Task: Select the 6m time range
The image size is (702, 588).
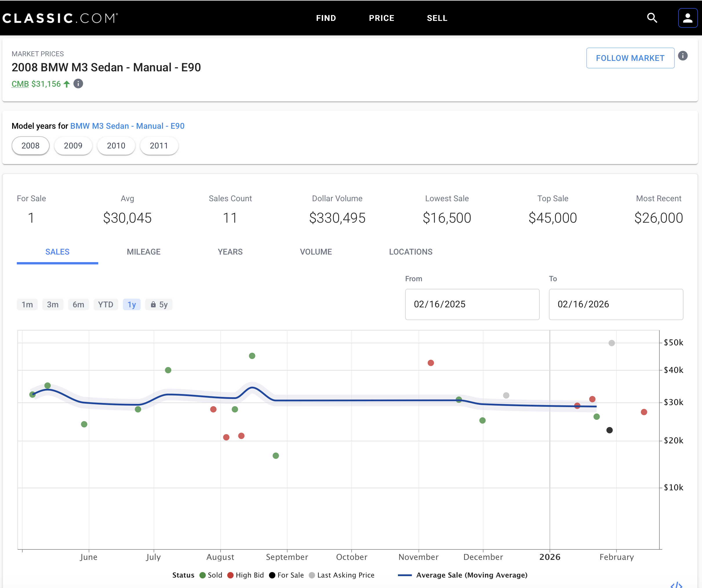Action: [78, 304]
